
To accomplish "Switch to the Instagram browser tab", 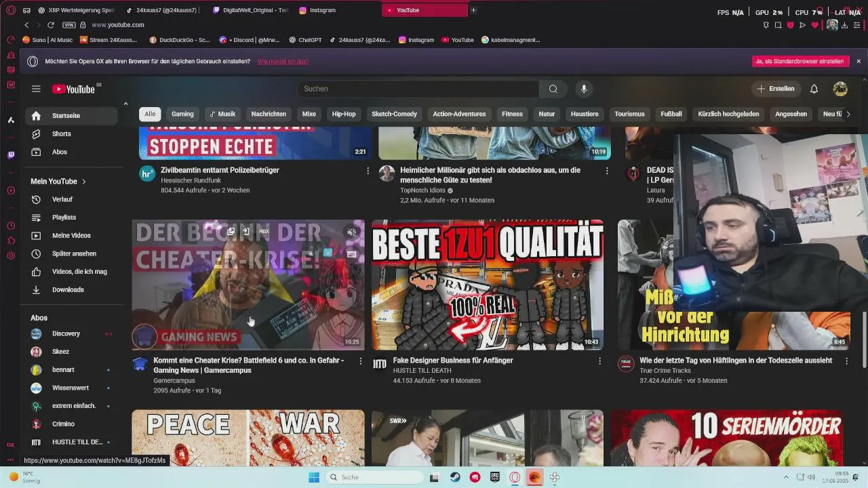I will [323, 10].
